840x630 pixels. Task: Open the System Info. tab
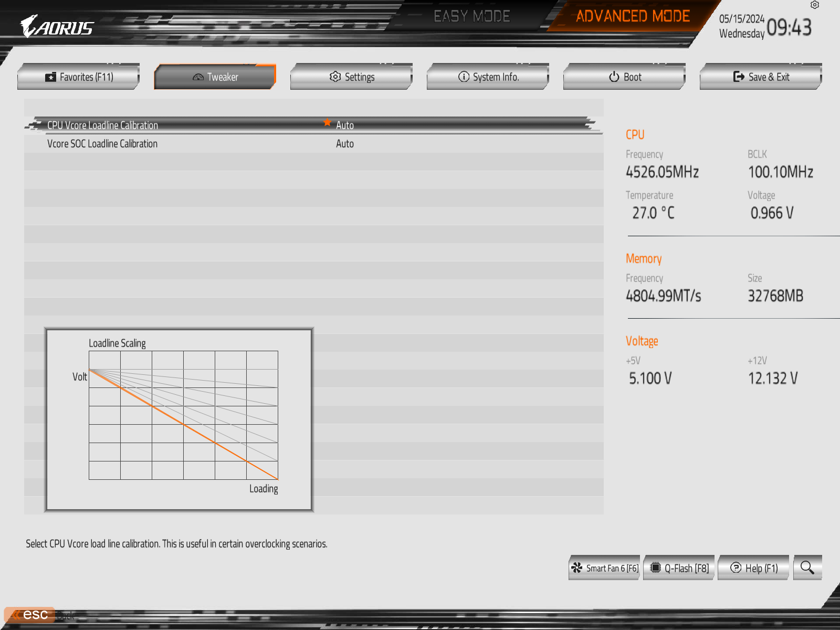pyautogui.click(x=488, y=77)
